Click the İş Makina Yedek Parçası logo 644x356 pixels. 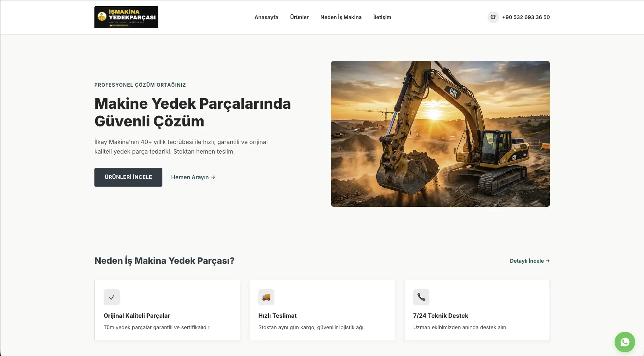pyautogui.click(x=126, y=17)
